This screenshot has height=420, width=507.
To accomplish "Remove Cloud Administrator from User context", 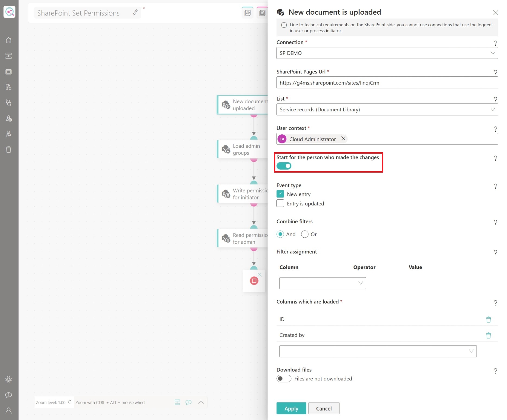I will coord(343,138).
